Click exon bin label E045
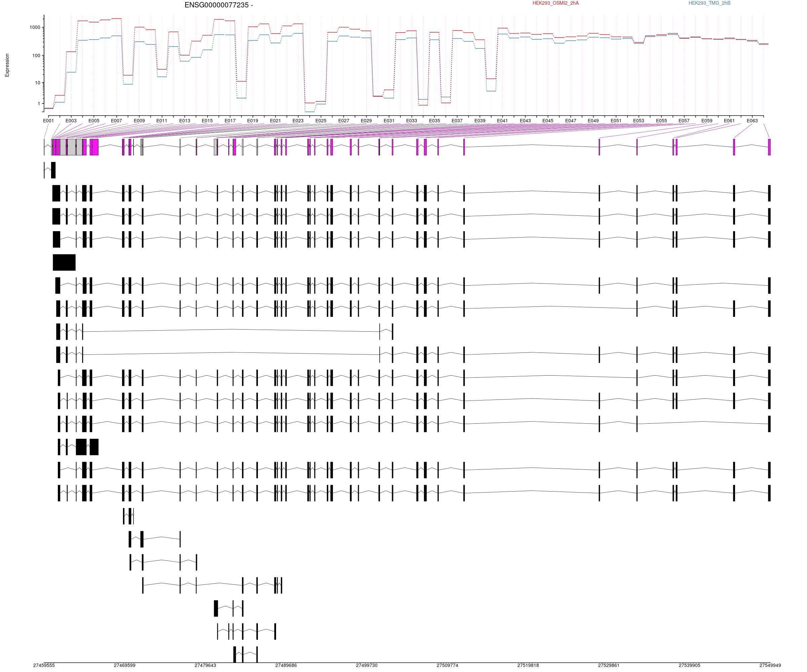Image resolution: width=807 pixels, height=672 pixels. tap(548, 121)
